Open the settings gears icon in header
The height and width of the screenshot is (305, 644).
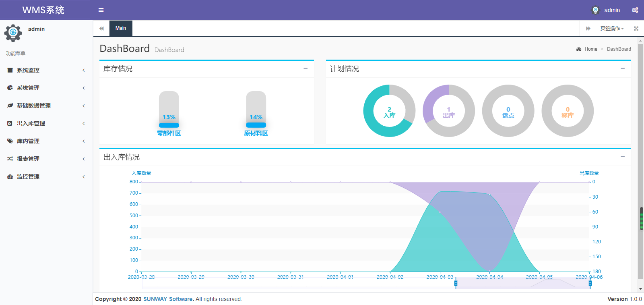pyautogui.click(x=635, y=10)
